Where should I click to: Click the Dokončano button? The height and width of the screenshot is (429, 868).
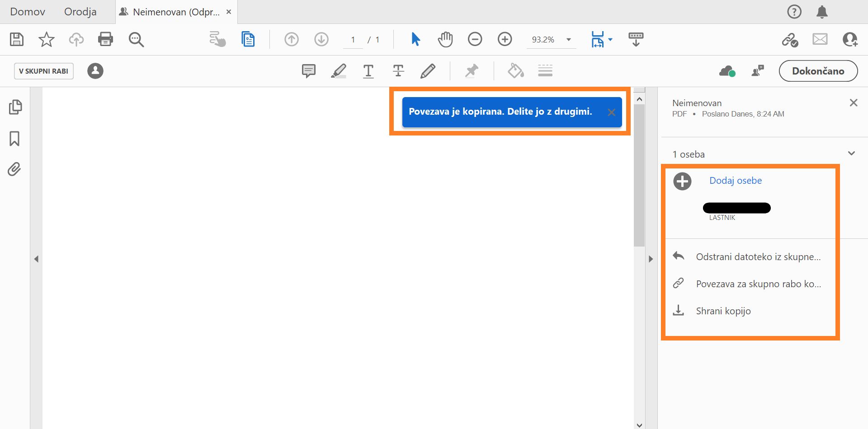pyautogui.click(x=818, y=71)
